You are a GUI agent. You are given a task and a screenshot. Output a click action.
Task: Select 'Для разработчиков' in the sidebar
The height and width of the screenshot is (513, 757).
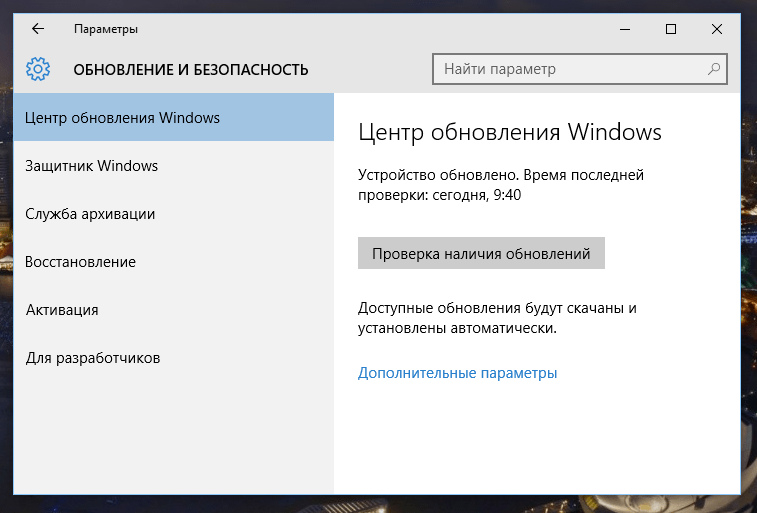coord(93,358)
